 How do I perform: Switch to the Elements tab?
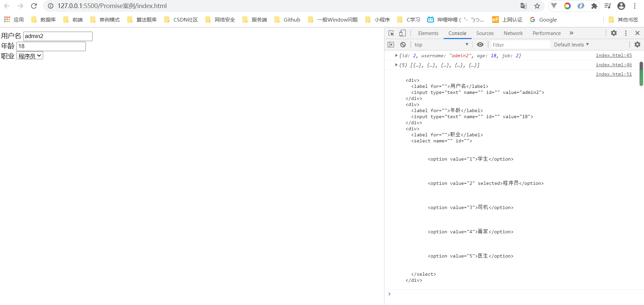(x=428, y=33)
